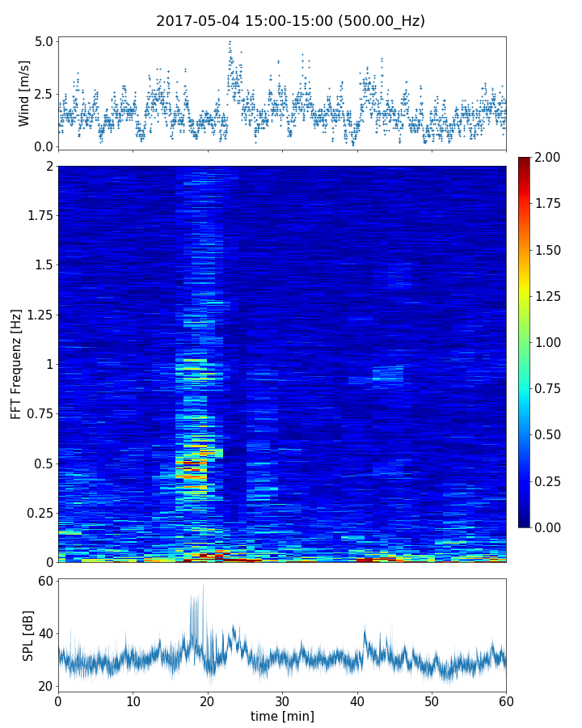Select the "Wind [m/s]" y-axis label
This screenshot has height=728, width=582.
[x=24, y=93]
